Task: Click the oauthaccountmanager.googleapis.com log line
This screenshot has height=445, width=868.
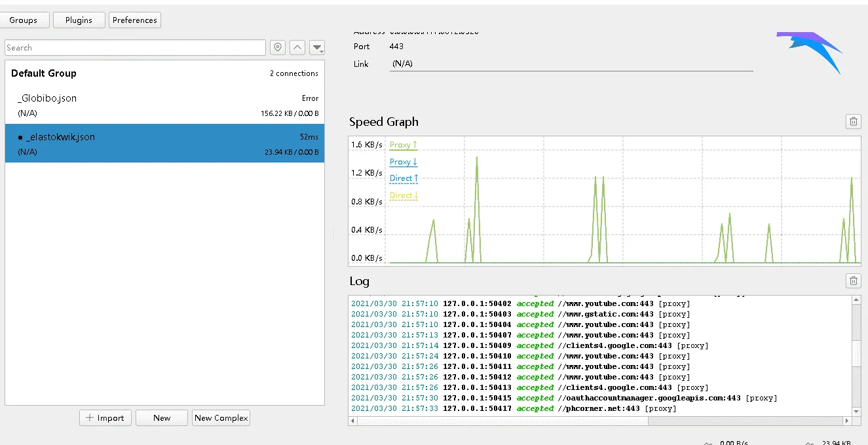Action: (564, 398)
